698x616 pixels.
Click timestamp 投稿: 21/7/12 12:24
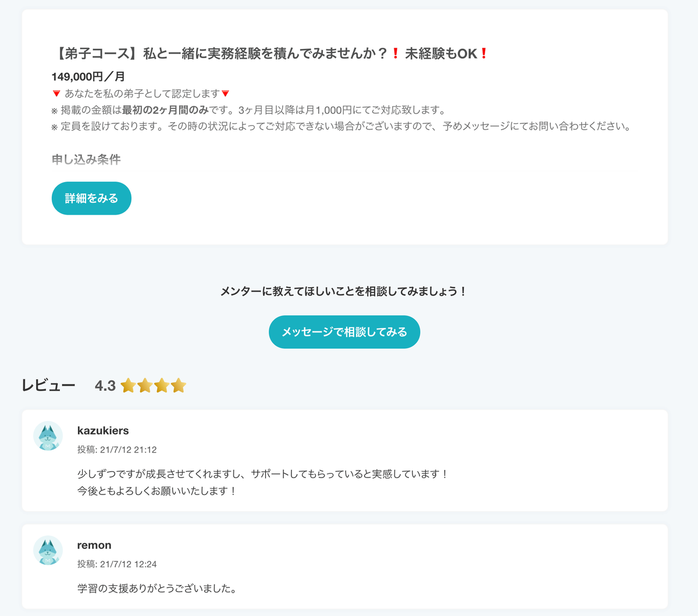[x=117, y=564]
